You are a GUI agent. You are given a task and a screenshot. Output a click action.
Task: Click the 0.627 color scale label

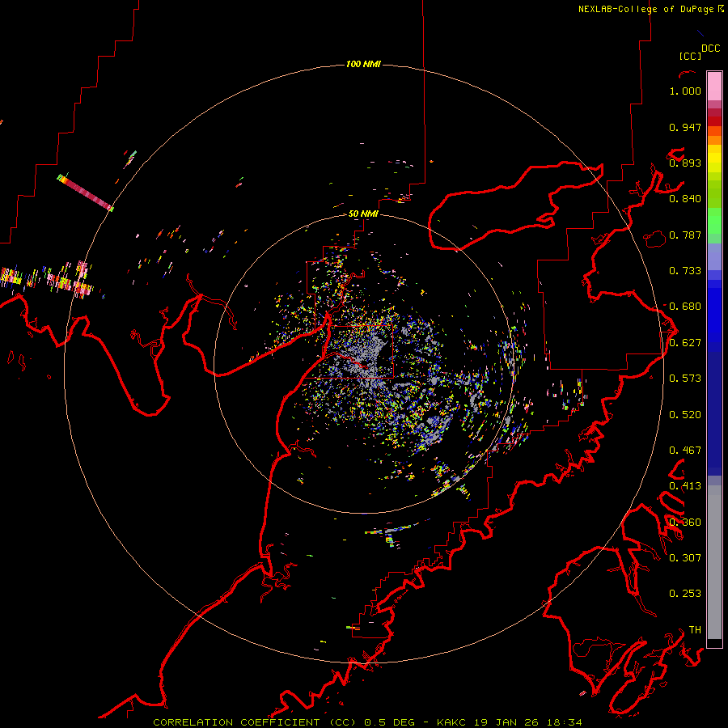685,343
